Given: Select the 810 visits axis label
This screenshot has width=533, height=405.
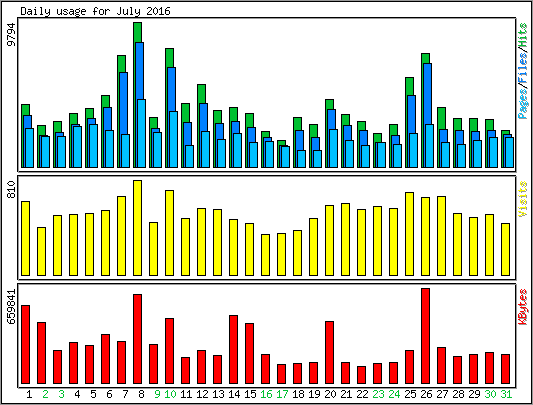Looking at the screenshot, I should pyautogui.click(x=12, y=190).
